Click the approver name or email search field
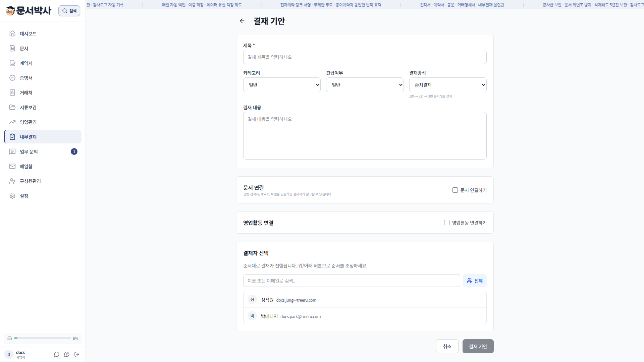644x362 pixels. 352,281
